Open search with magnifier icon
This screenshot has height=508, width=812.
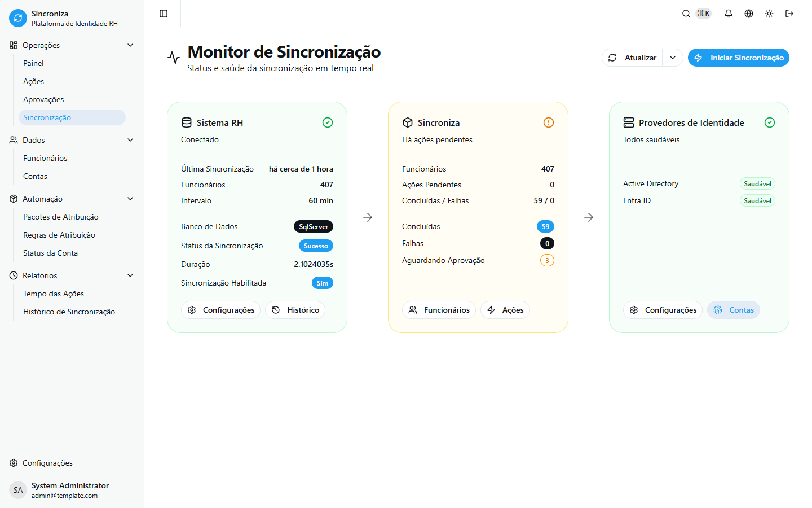tap(686, 14)
